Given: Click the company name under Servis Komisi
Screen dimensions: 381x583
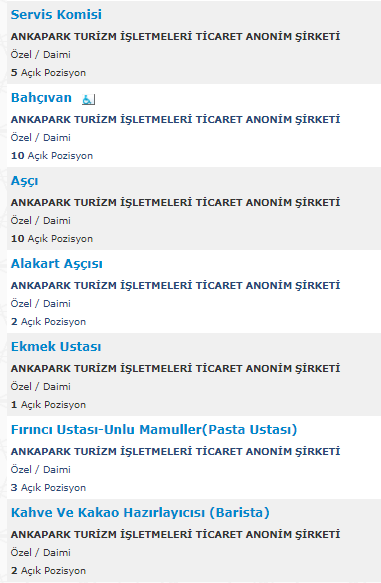Looking at the screenshot, I should click(175, 36).
